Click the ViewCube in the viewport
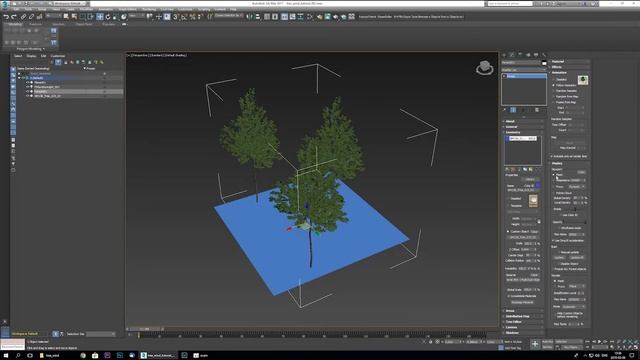The width and height of the screenshot is (640, 360). 484,67
